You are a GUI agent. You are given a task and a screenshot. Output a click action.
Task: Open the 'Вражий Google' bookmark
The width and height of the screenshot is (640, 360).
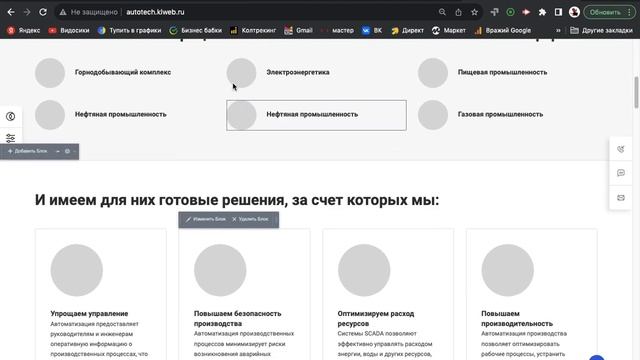click(x=502, y=30)
